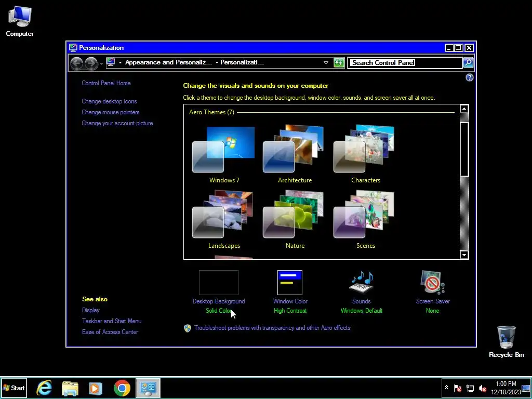Open the Start menu

pos(14,388)
